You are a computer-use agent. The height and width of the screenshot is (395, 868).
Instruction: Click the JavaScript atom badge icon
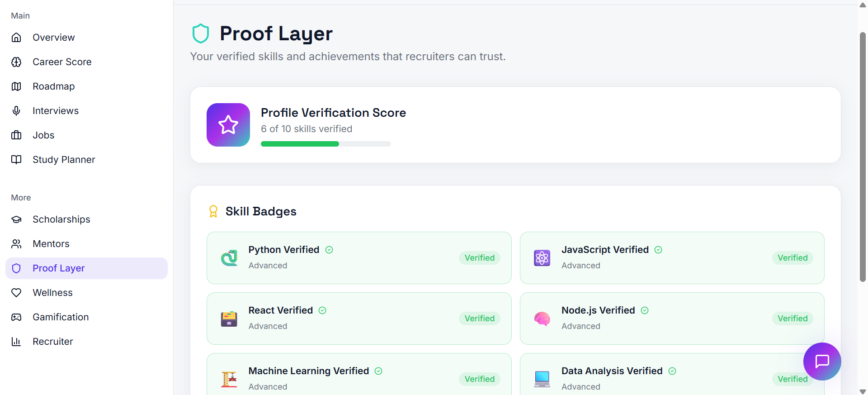click(x=542, y=258)
